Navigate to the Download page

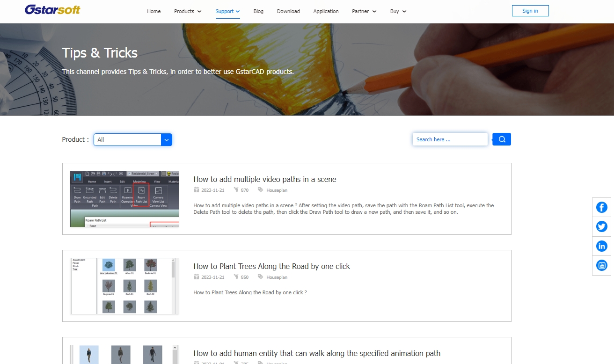(288, 11)
